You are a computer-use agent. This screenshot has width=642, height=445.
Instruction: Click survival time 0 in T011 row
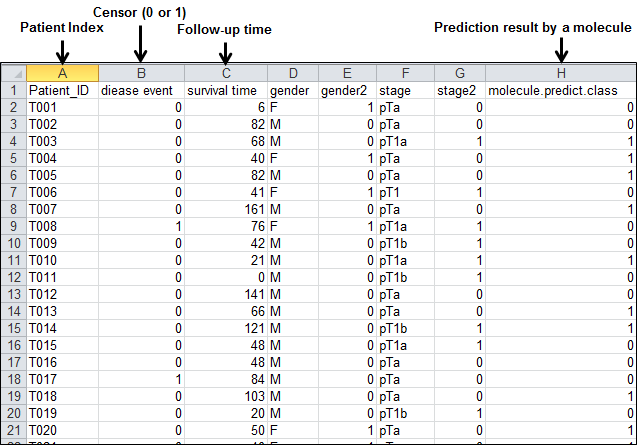pyautogui.click(x=226, y=277)
